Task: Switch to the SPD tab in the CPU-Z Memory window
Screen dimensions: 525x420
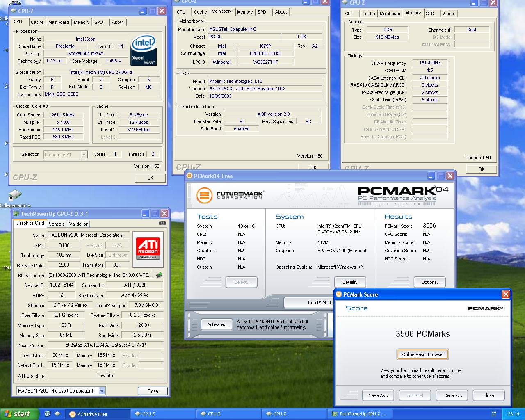Action: (430, 14)
